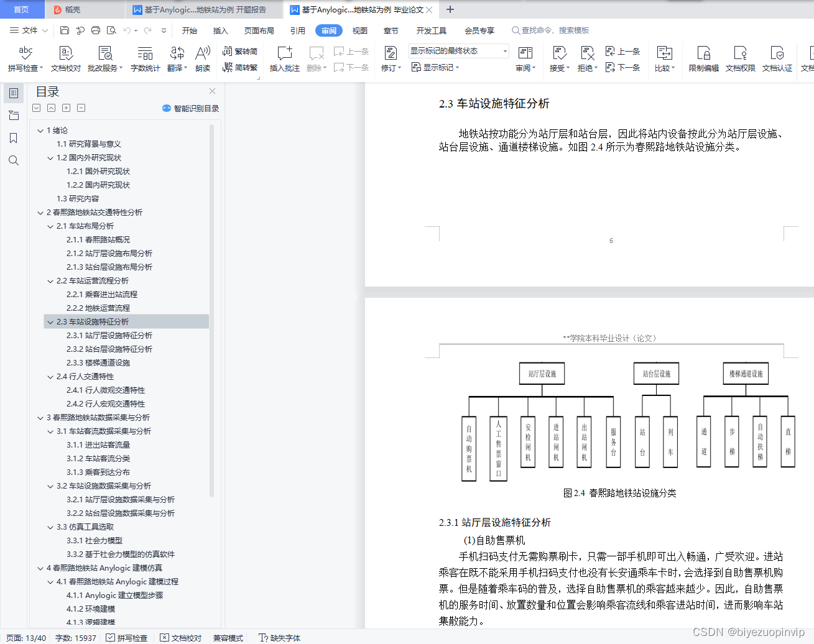The width and height of the screenshot is (814, 644).
Task: Open the sidebar search icon
Action: 13,160
